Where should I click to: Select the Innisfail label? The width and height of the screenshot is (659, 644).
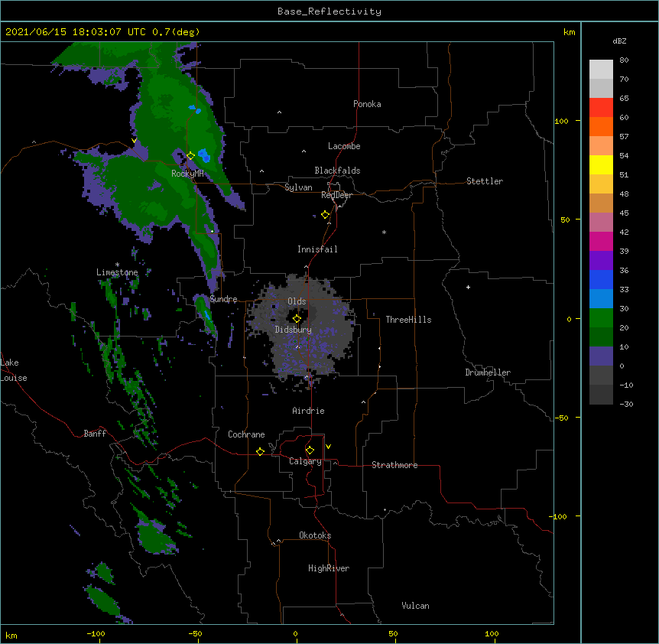pyautogui.click(x=317, y=249)
